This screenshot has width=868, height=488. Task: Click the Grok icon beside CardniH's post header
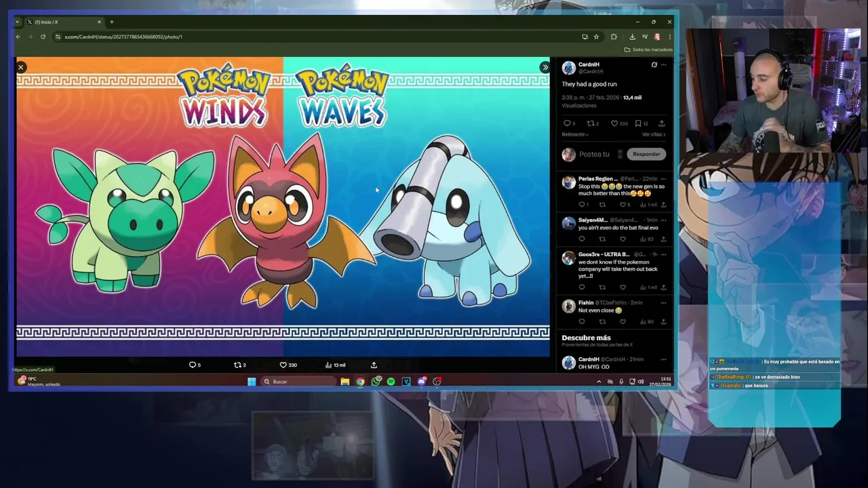coord(654,64)
